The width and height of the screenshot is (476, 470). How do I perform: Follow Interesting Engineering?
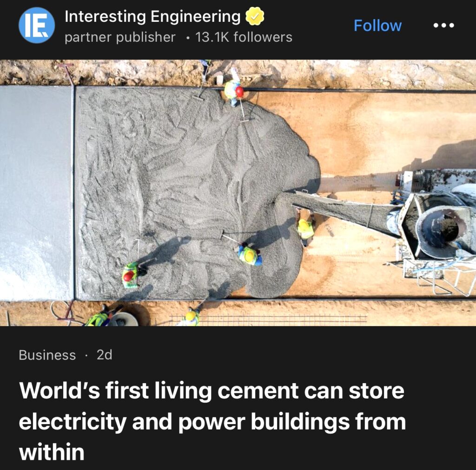(377, 26)
